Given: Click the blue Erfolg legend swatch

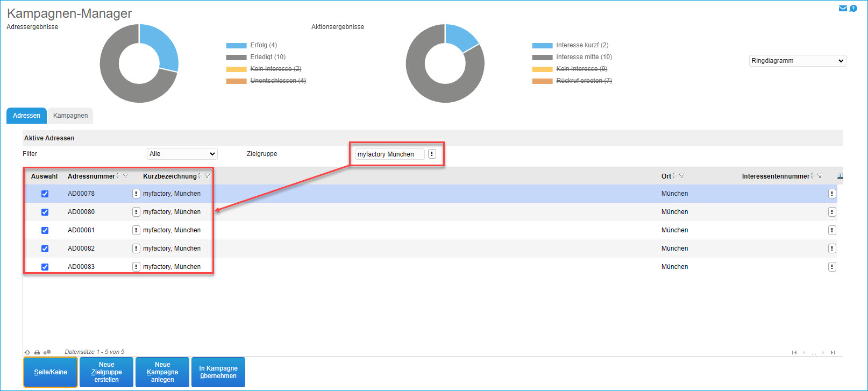Looking at the screenshot, I should pyautogui.click(x=236, y=46).
